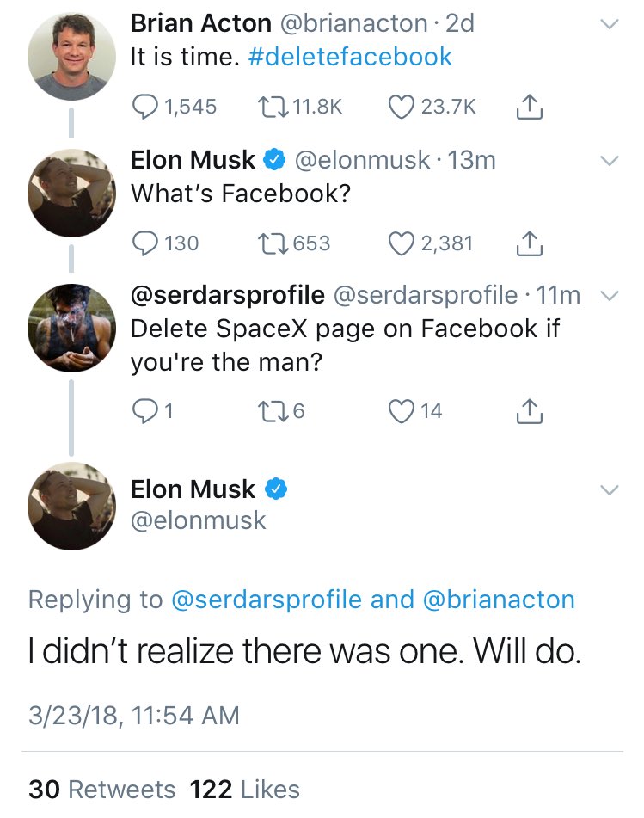644x818 pixels.
Task: Like the "What's Facebook?" tweet
Action: point(401,243)
